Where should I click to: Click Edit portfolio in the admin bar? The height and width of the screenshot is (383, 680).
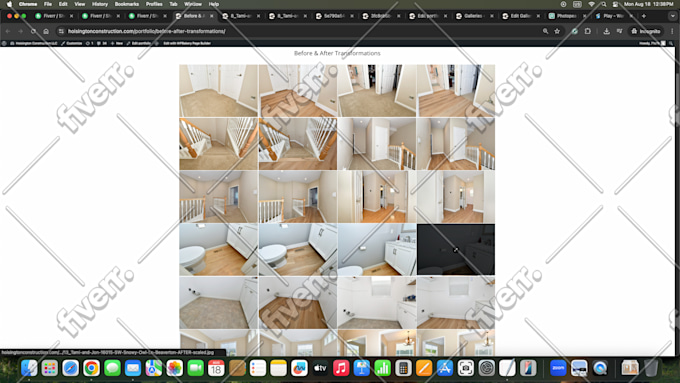pyautogui.click(x=139, y=43)
